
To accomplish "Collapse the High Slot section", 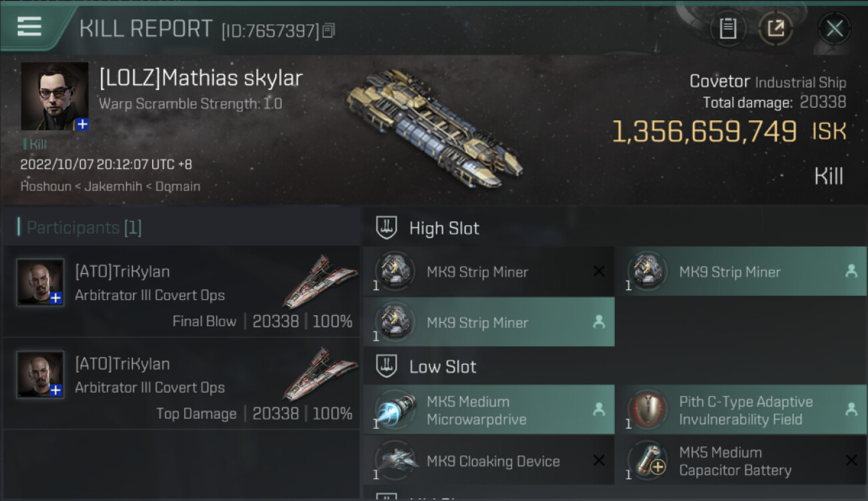I will pyautogui.click(x=387, y=228).
